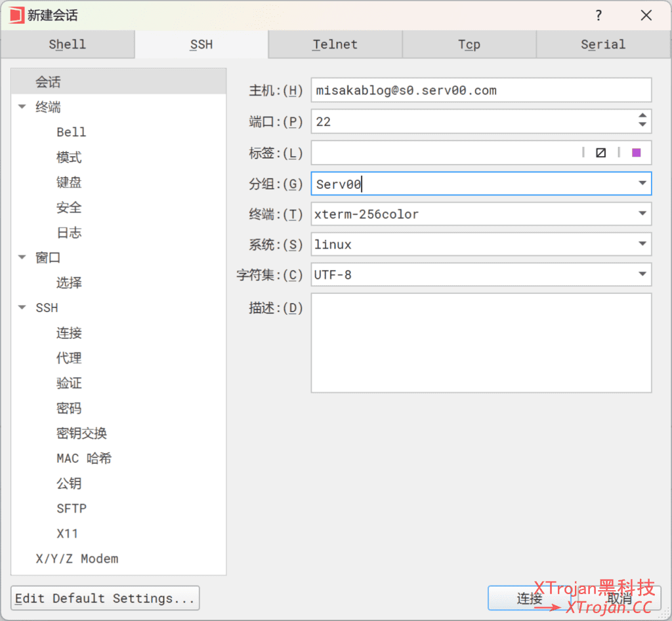The image size is (672, 621).
Task: Open the 终端 dropdown showing xterm-256color
Action: click(642, 214)
